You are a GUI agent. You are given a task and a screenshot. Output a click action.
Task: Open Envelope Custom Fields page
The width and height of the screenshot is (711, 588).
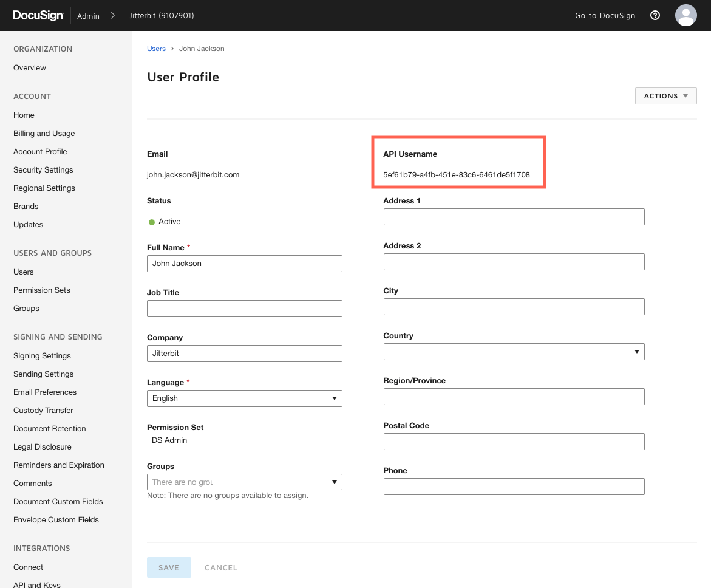tap(56, 520)
